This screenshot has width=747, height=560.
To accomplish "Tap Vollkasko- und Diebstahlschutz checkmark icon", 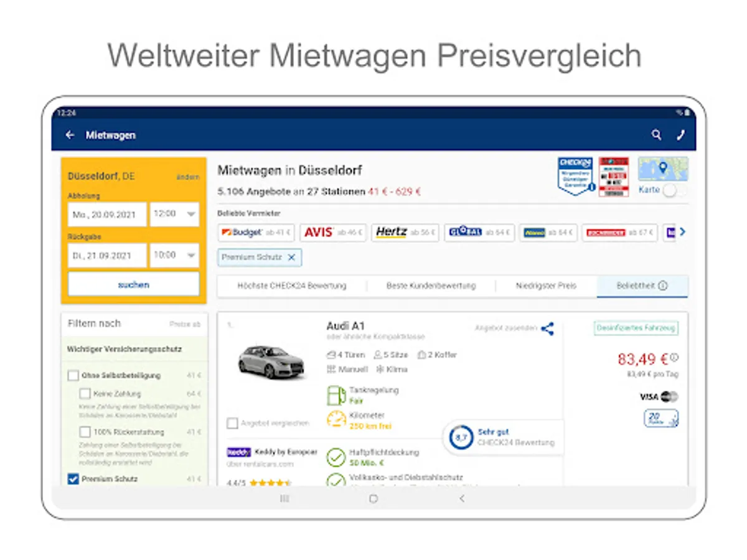I will pyautogui.click(x=336, y=480).
